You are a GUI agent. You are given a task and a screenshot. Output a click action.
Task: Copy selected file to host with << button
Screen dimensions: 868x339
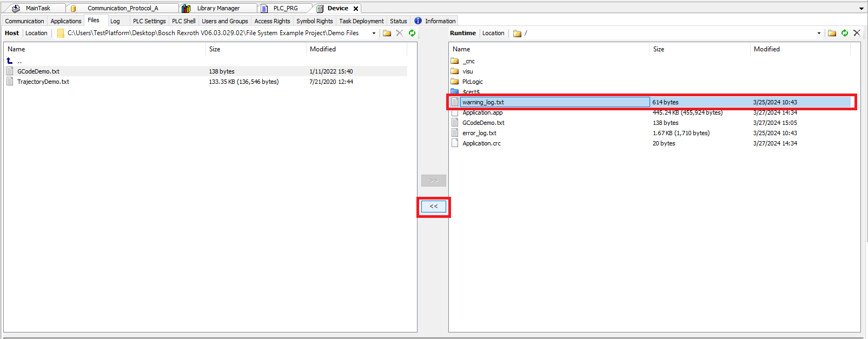(x=433, y=207)
